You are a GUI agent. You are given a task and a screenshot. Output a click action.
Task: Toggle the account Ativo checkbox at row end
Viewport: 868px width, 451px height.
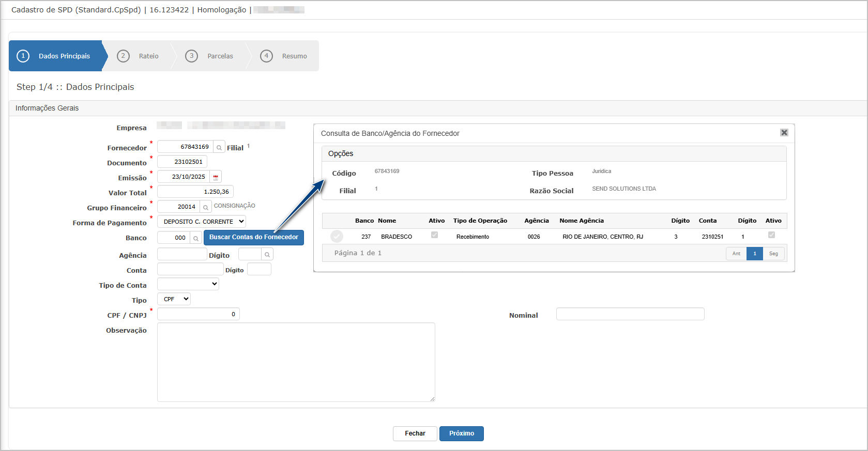[771, 235]
